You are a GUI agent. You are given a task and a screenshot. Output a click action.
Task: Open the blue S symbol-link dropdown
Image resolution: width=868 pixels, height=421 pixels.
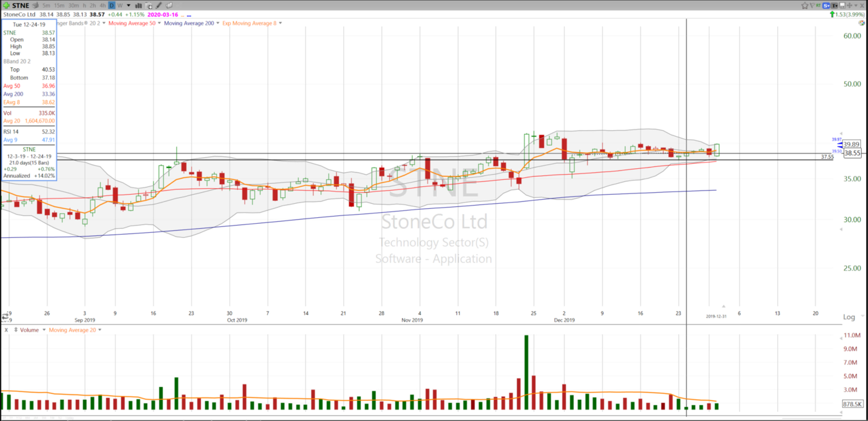pos(826,5)
